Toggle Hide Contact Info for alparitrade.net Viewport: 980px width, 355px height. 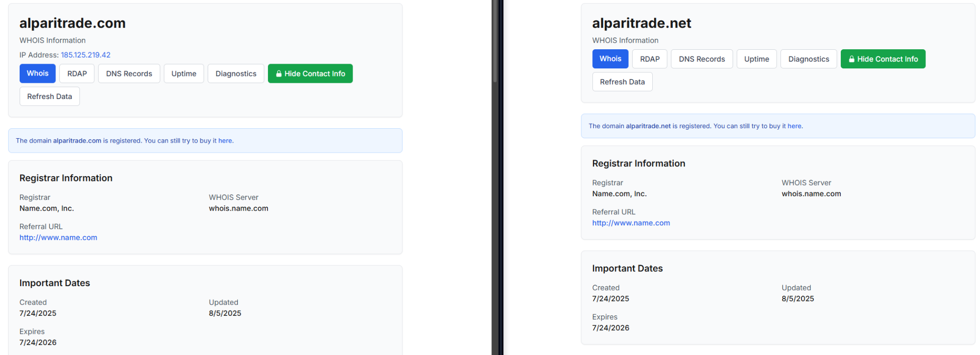point(882,59)
